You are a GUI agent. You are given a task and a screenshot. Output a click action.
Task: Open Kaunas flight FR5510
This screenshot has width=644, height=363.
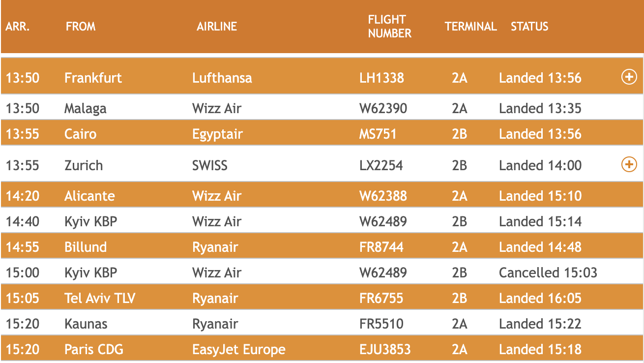(x=322, y=324)
